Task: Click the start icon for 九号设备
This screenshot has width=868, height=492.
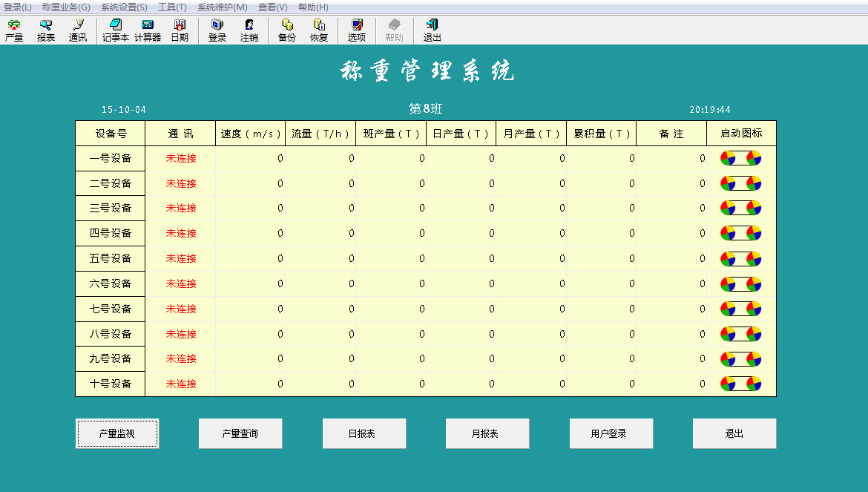Action: (740, 359)
